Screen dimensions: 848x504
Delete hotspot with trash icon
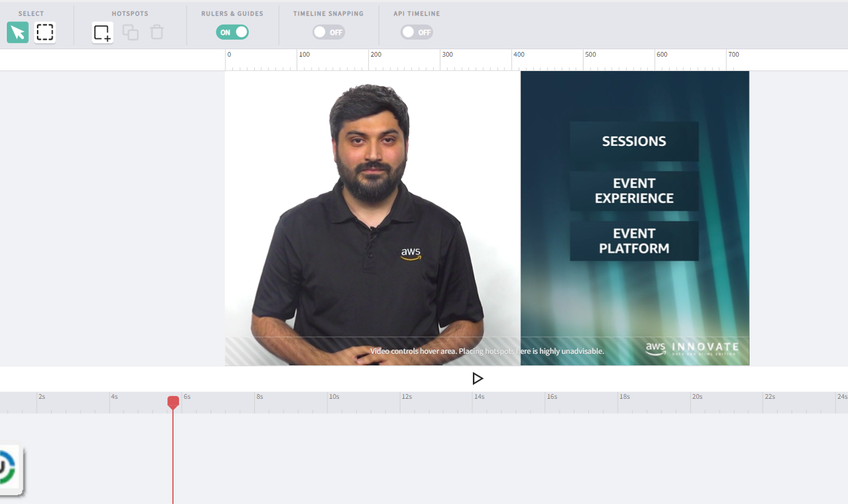pos(157,32)
